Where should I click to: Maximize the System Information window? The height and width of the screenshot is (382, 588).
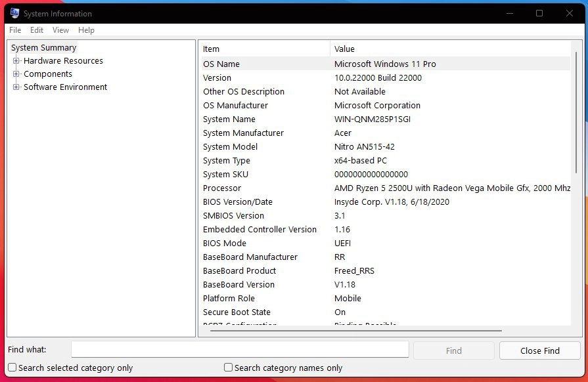coord(539,13)
